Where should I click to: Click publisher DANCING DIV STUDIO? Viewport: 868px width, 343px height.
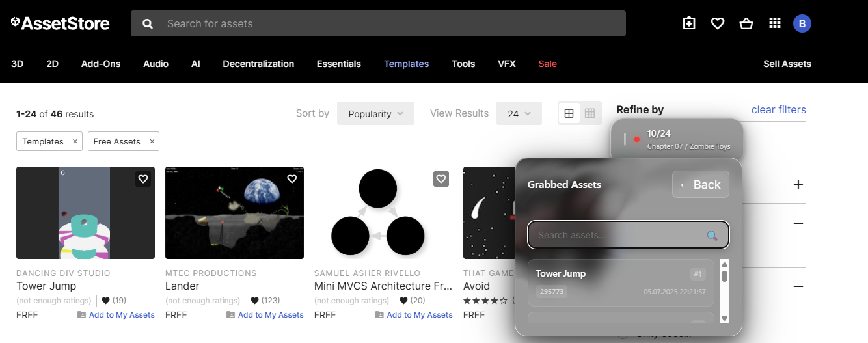point(63,273)
